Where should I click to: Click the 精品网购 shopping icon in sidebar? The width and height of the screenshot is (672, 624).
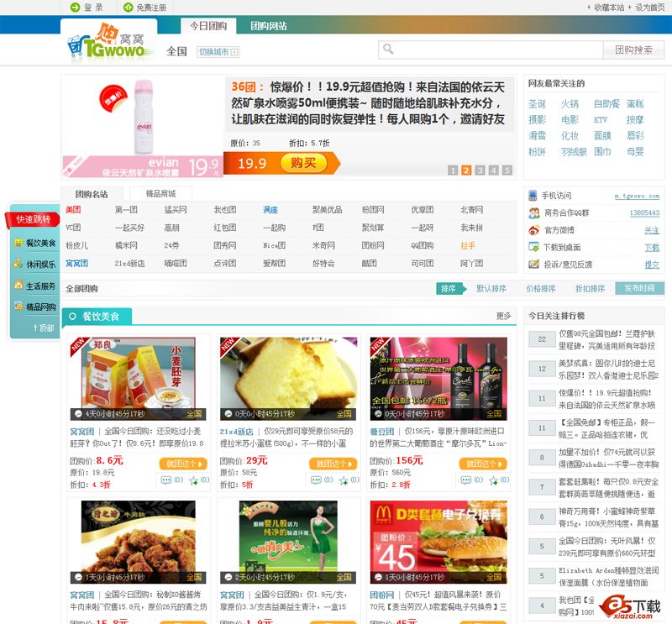18,304
